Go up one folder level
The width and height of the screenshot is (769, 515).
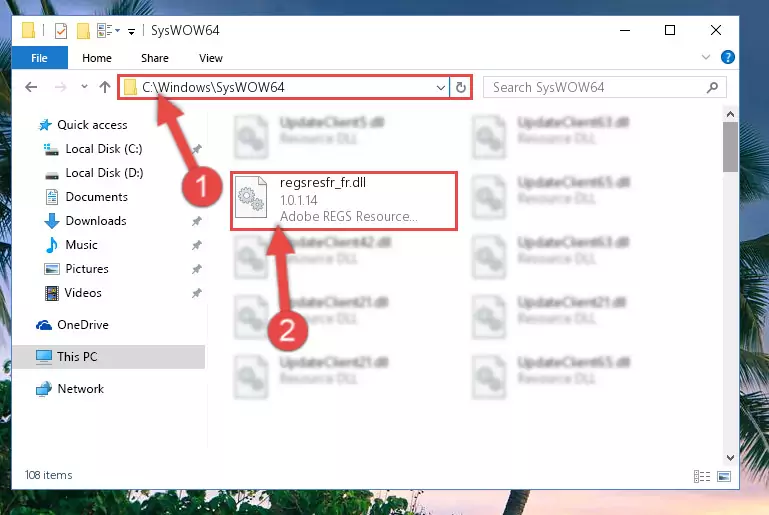pos(104,87)
